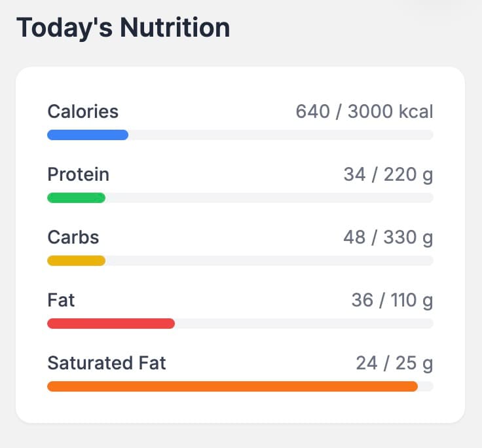Click the red Fat progress bar
482x448 pixels.
coord(111,324)
